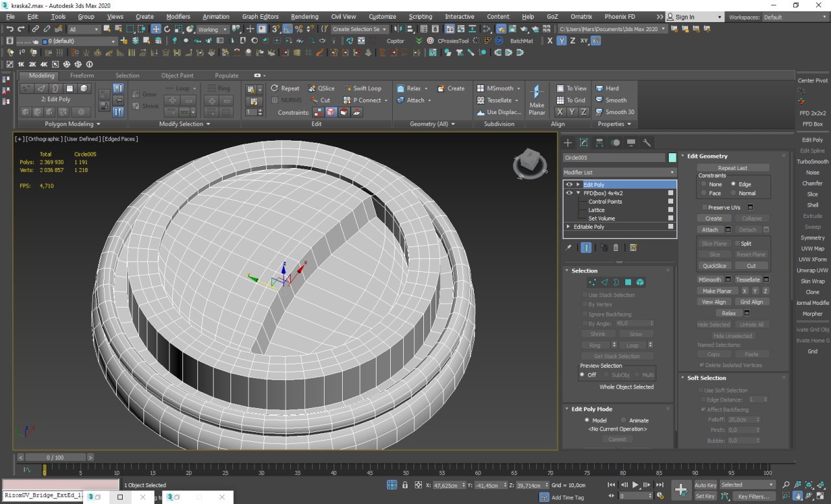Viewport: 831px width, 504px height.
Task: Switch to the Freeform ribbon tab
Action: pos(82,75)
